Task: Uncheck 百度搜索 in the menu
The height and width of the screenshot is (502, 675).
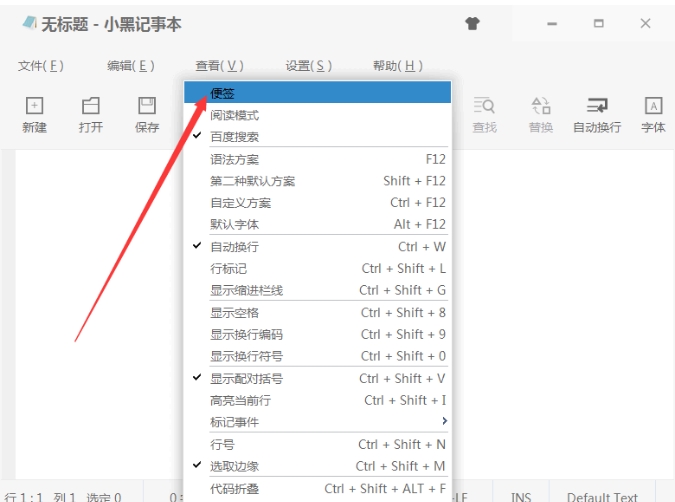Action: click(318, 136)
